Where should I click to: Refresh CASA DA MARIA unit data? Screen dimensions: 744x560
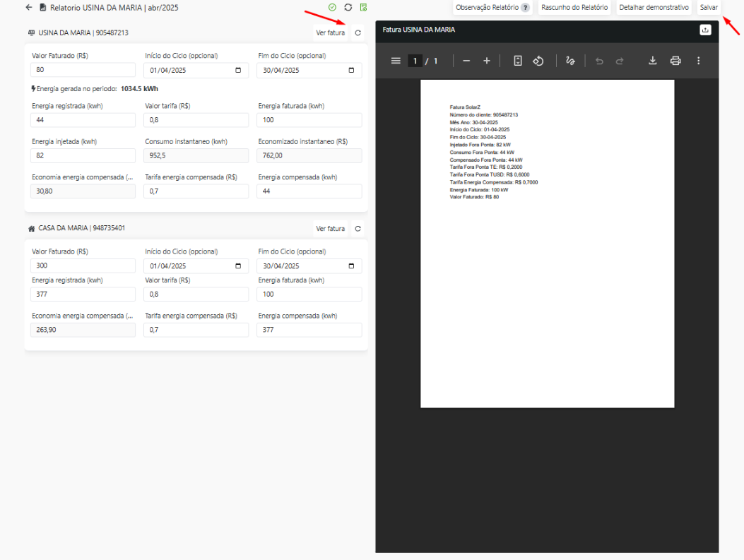pyautogui.click(x=358, y=229)
